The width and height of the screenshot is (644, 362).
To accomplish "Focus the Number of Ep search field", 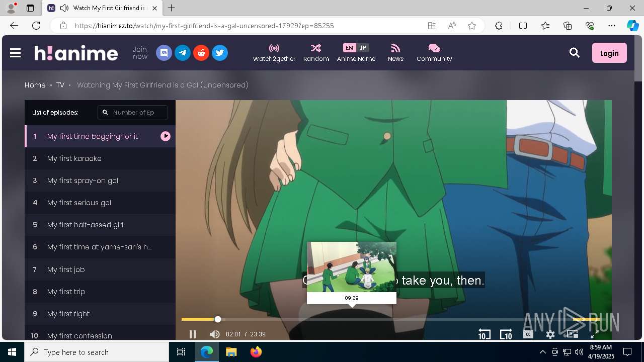I will click(x=133, y=113).
